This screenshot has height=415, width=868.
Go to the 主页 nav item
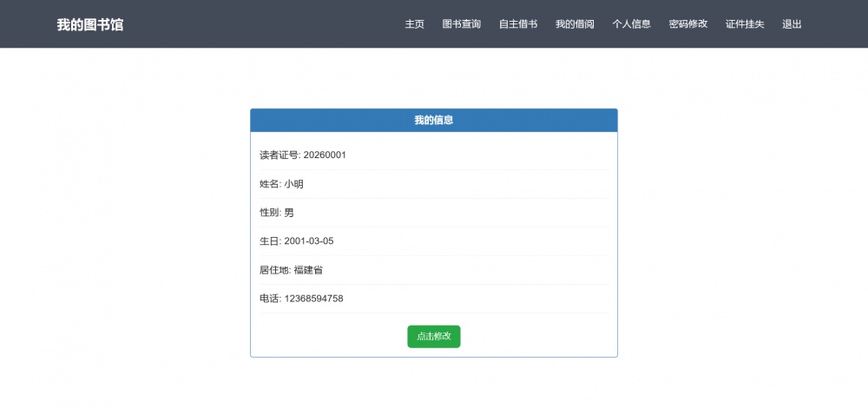pos(414,24)
